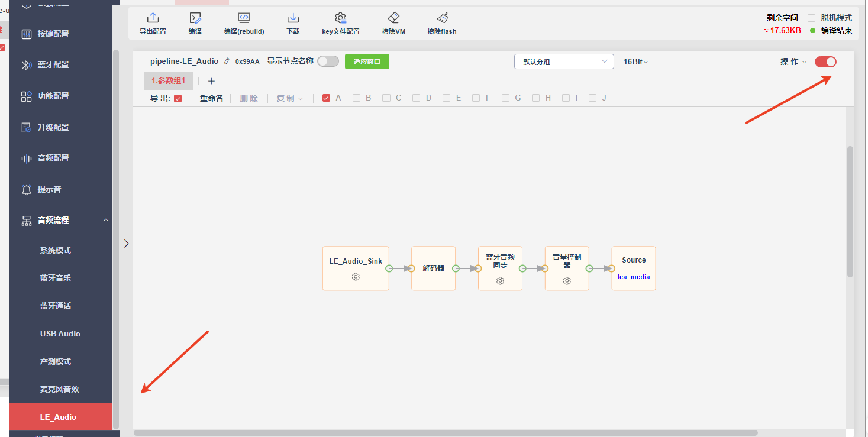Open the 操作 dropdown menu
This screenshot has height=437, width=868.
point(793,61)
